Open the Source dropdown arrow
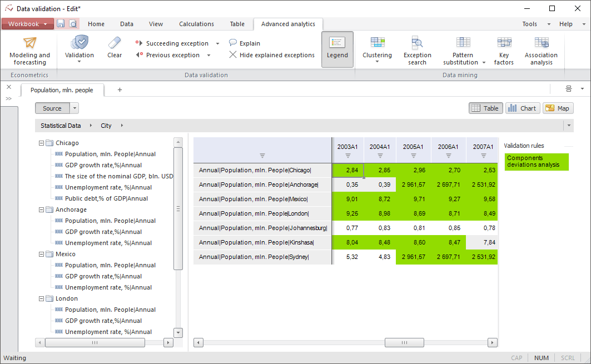 (x=75, y=108)
